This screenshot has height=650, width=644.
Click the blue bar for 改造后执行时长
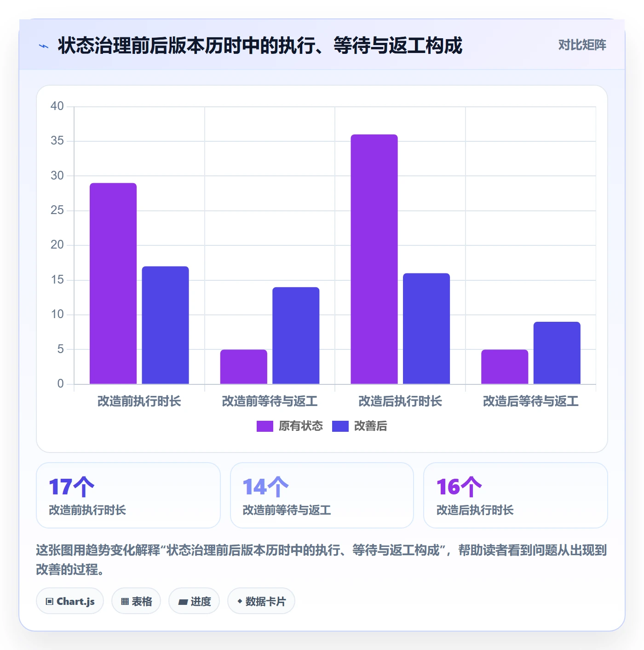coord(426,329)
